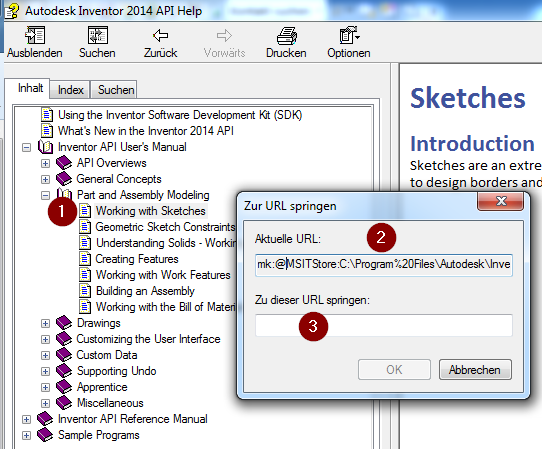Click the SDK topic page icon
Viewport: 542px width, 449px height.
coord(47,114)
